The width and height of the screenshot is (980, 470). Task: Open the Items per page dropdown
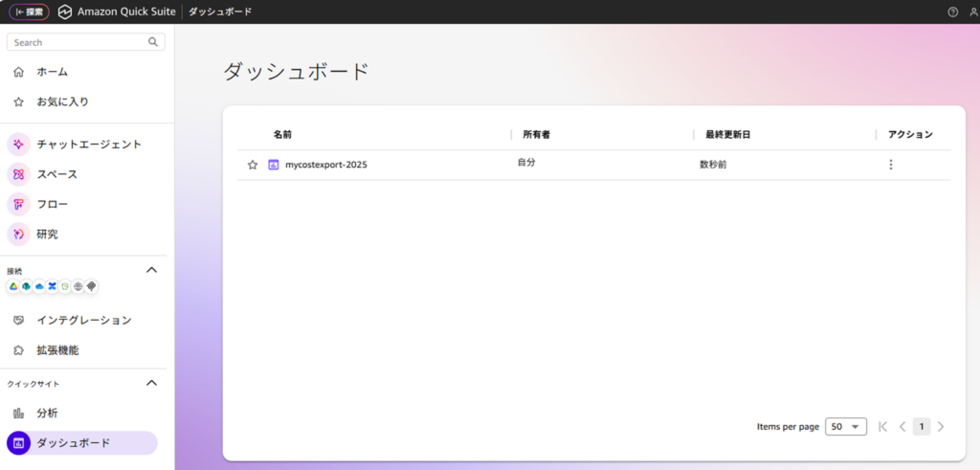coord(845,427)
